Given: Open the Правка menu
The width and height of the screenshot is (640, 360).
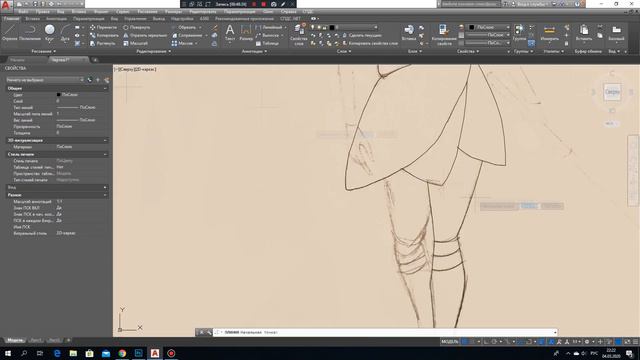Looking at the screenshot, I should pyautogui.click(x=42, y=12).
